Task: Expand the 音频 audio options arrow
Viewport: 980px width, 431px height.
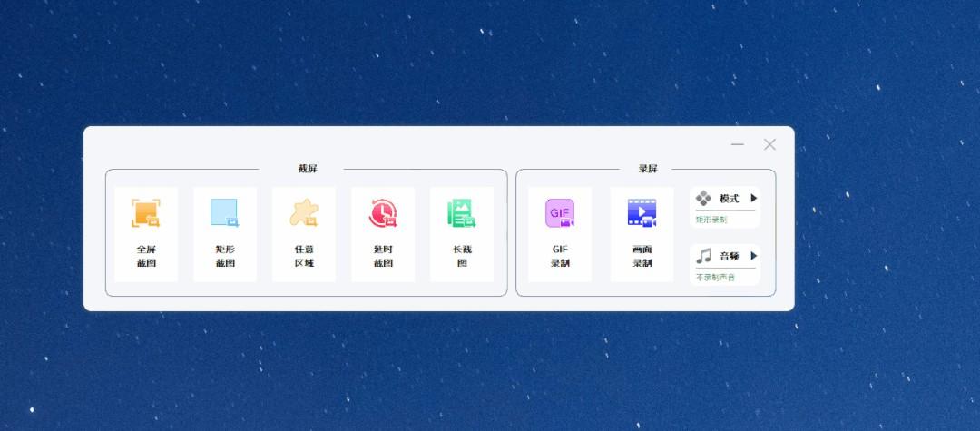Action: [x=753, y=256]
